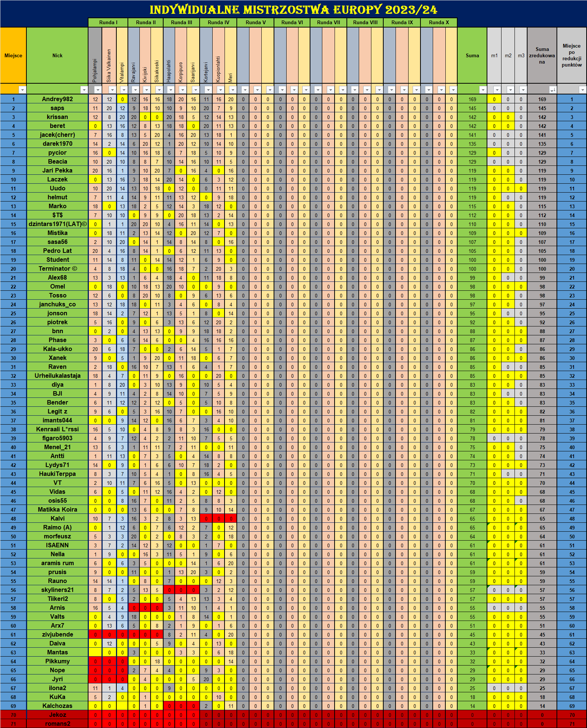Open the m3 column filter arrow

523,90
